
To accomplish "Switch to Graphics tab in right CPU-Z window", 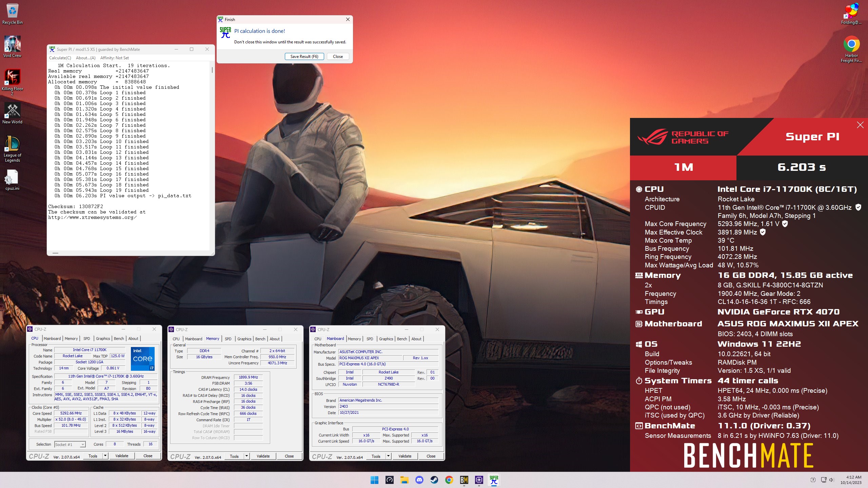I will [386, 339].
